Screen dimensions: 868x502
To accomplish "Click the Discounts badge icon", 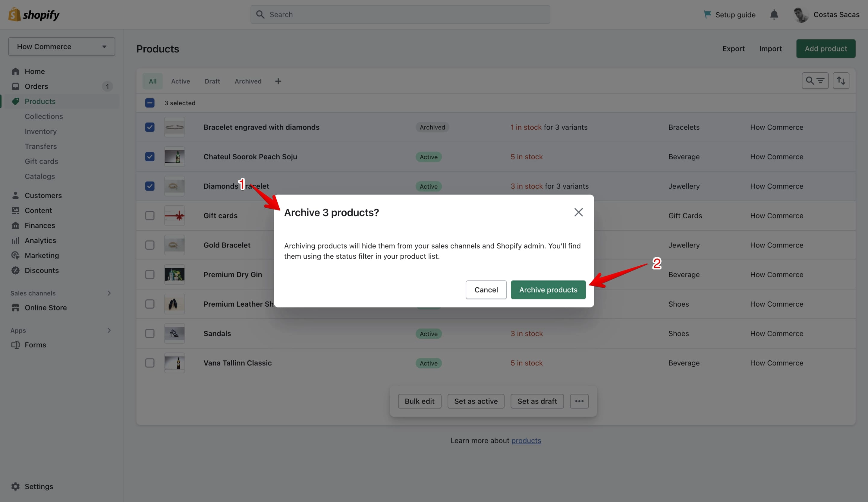I will pos(15,270).
